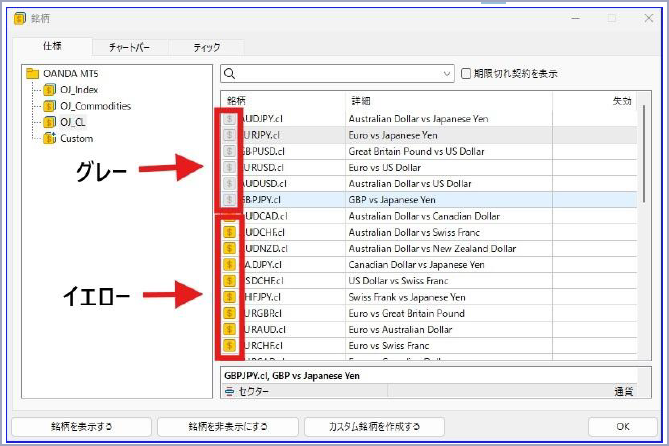Viewport: 669px width, 446px height.
Task: Click the OJ_Index folder icon in tree
Action: coord(50,90)
